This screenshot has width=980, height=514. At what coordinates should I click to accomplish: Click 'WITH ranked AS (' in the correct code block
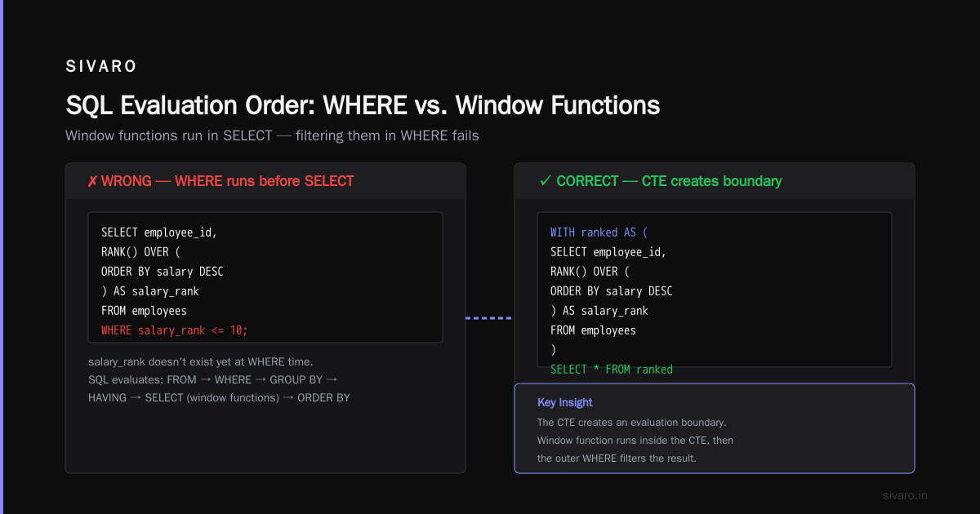(599, 233)
